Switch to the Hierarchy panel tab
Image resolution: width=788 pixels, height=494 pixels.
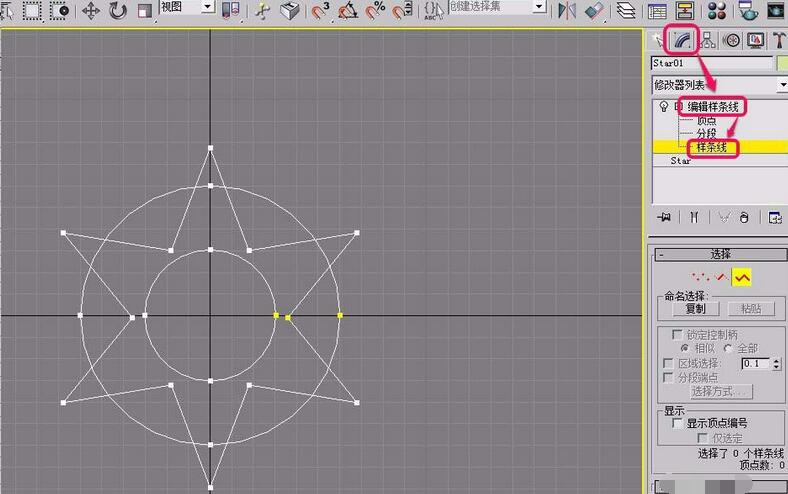click(708, 40)
